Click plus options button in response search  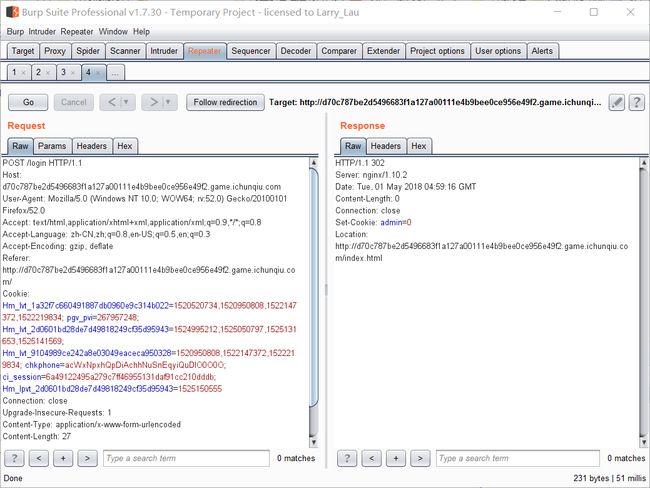pos(396,458)
